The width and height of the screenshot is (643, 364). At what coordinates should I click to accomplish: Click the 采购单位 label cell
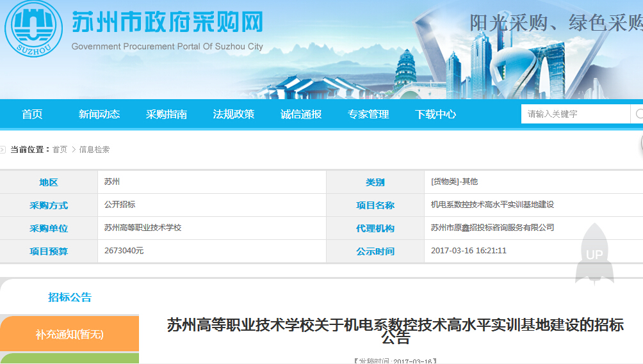(x=49, y=228)
